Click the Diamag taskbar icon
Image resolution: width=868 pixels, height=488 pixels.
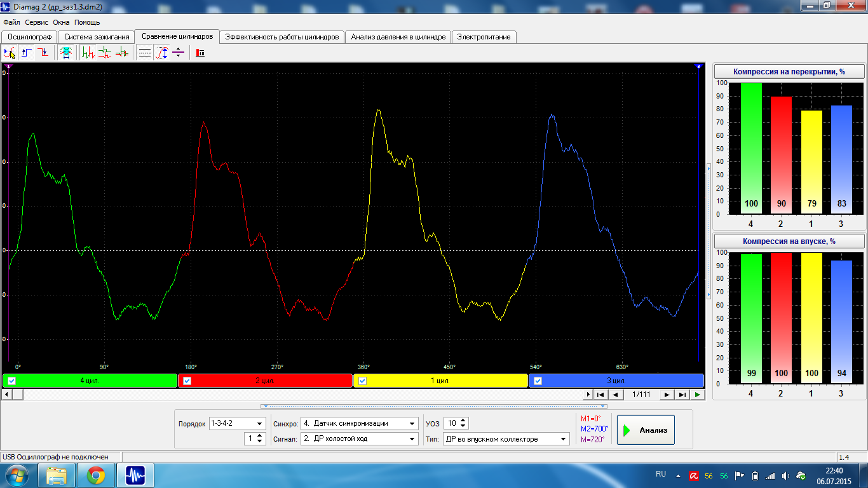pyautogui.click(x=135, y=475)
